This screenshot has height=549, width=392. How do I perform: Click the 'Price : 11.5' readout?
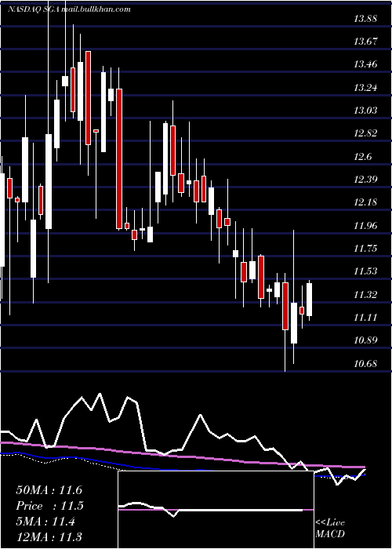coord(49,506)
